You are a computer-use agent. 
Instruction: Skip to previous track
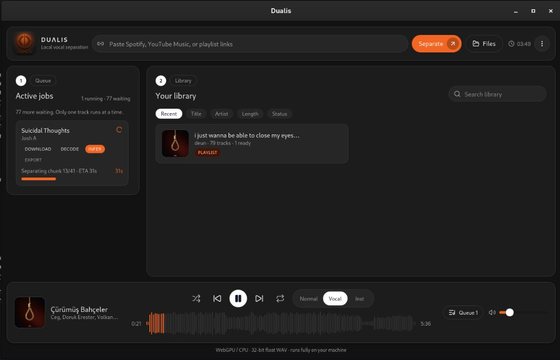pyautogui.click(x=217, y=298)
